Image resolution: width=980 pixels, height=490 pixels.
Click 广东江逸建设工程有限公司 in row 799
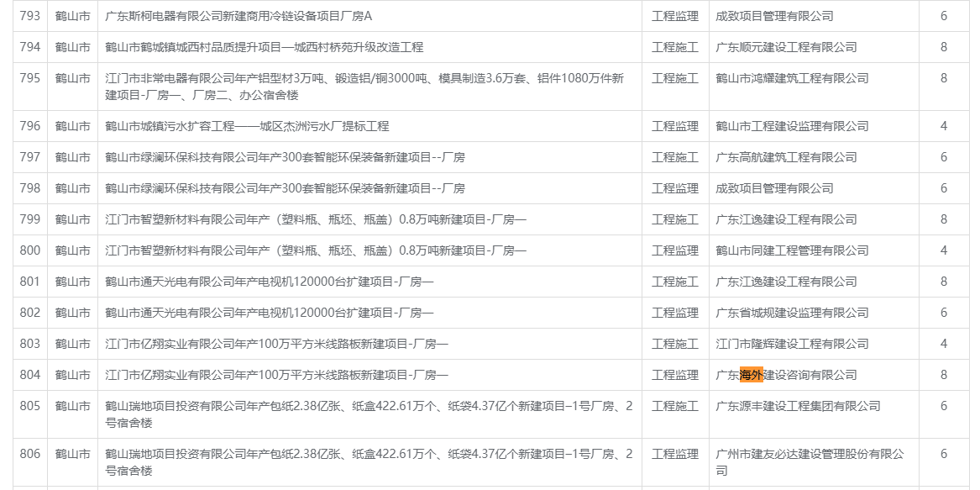click(x=786, y=219)
